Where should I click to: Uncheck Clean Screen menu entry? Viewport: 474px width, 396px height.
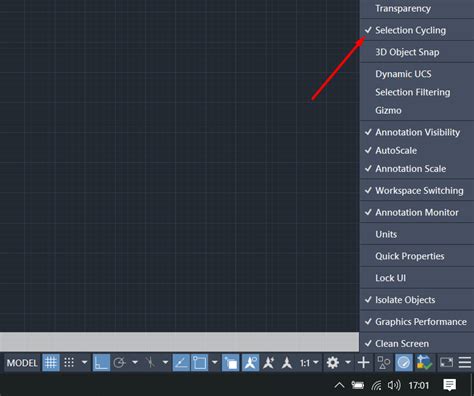point(417,344)
